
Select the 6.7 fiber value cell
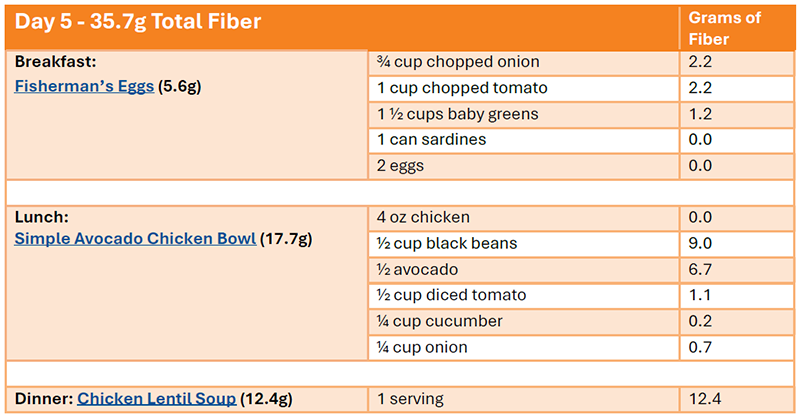click(700, 269)
